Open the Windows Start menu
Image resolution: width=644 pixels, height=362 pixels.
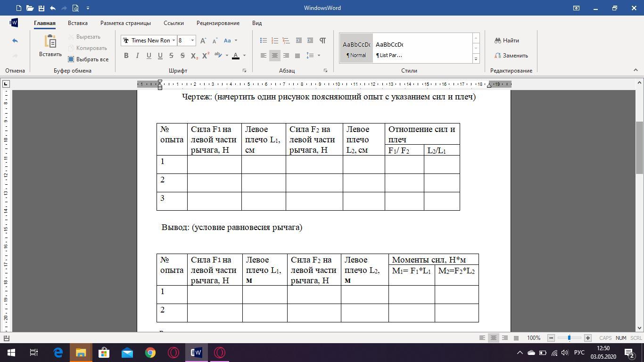coord(11,353)
